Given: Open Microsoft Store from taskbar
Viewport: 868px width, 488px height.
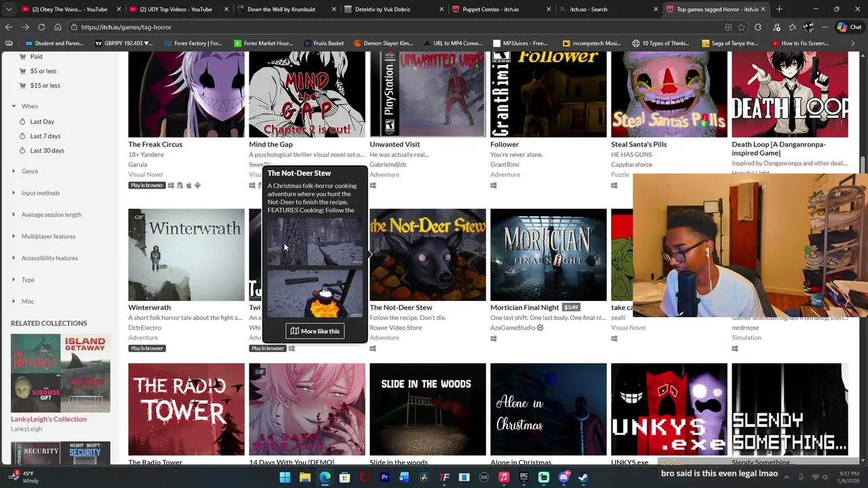Looking at the screenshot, I should (344, 477).
